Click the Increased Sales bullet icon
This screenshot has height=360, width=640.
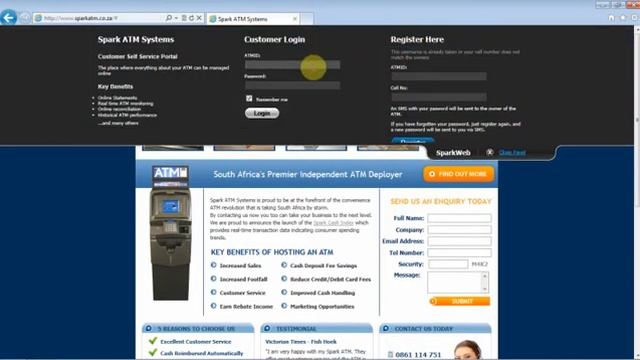pos(213,265)
